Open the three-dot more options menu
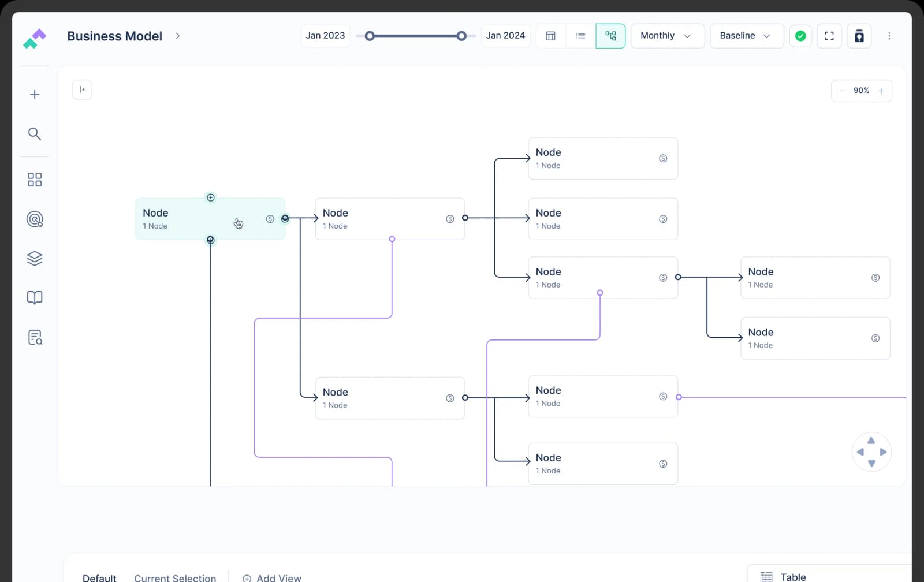The width and height of the screenshot is (924, 582). [889, 36]
